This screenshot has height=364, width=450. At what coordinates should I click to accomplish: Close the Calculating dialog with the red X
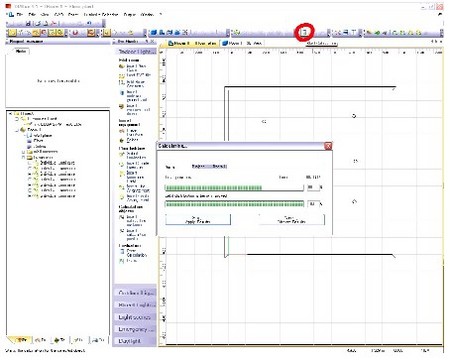pyautogui.click(x=328, y=146)
